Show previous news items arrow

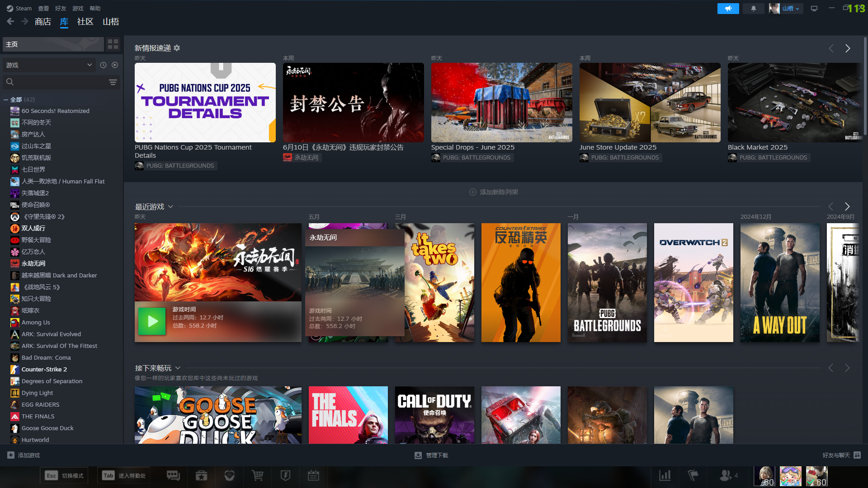[831, 48]
